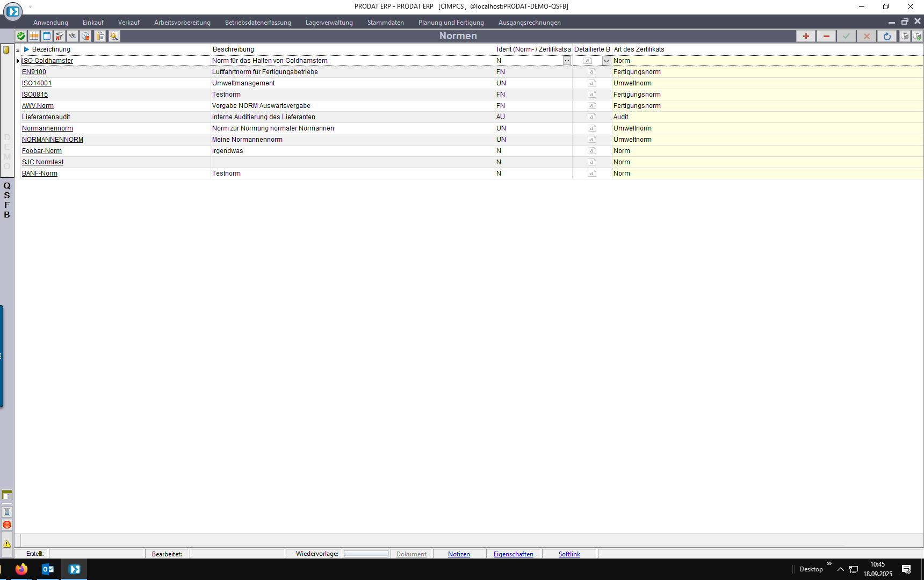
Task: Click the Wiedervorlage input field
Action: point(366,554)
